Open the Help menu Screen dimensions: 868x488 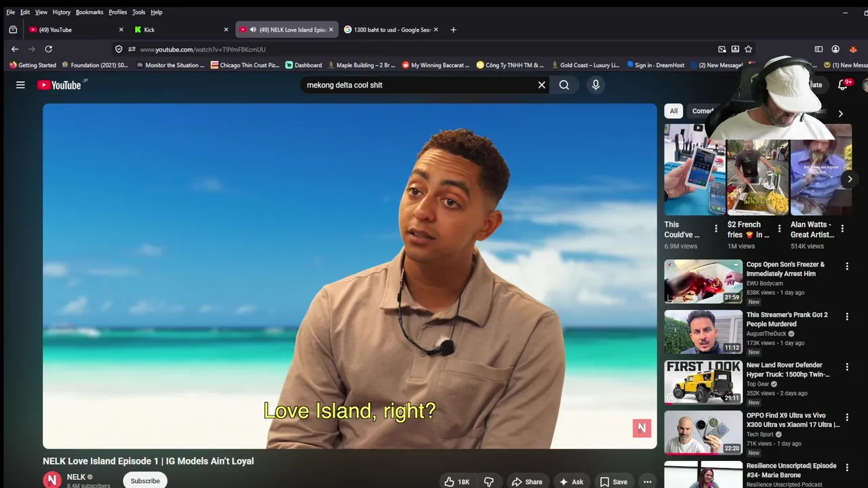click(156, 12)
